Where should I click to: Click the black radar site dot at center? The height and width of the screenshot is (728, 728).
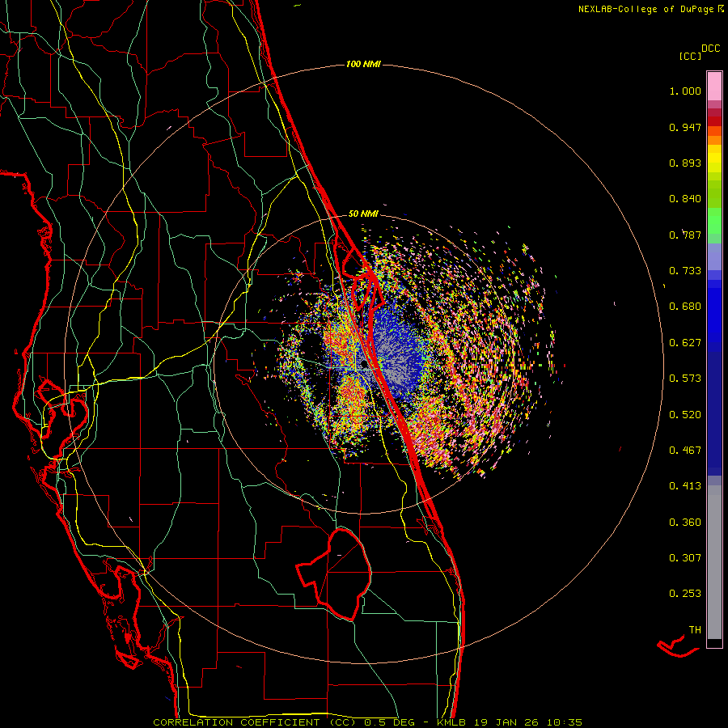pos(365,365)
